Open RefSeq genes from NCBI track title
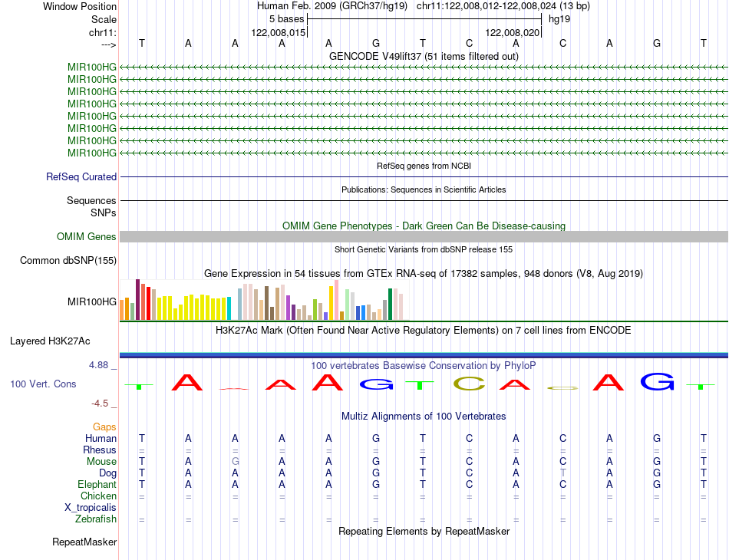729x560 pixels. pos(424,166)
